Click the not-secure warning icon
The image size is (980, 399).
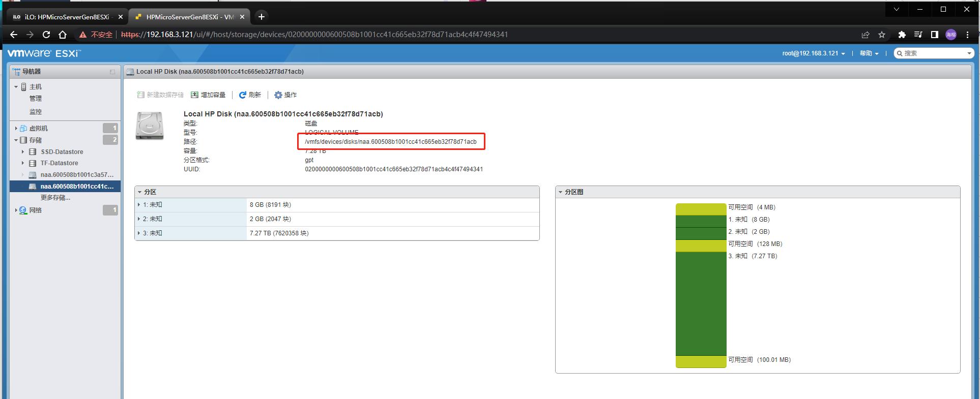tap(82, 35)
